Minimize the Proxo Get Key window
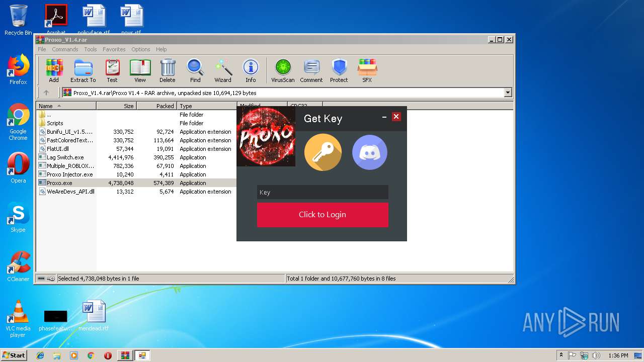644x362 pixels. point(384,117)
